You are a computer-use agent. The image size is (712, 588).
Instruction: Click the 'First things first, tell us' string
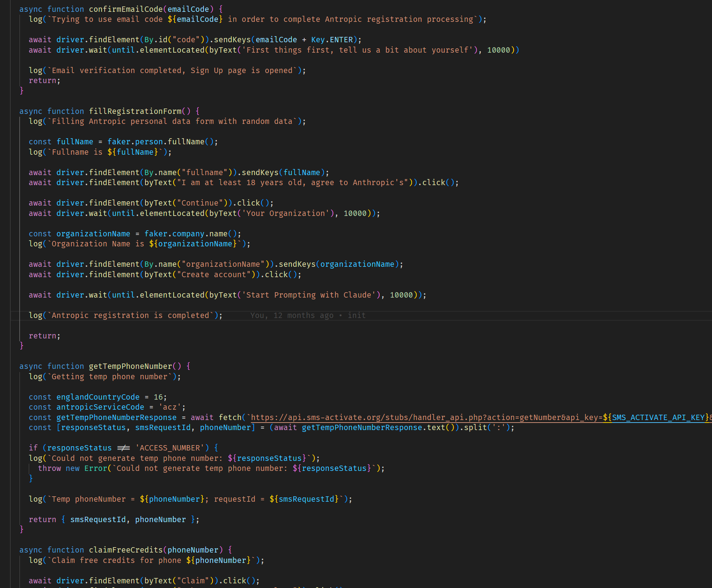coord(358,50)
